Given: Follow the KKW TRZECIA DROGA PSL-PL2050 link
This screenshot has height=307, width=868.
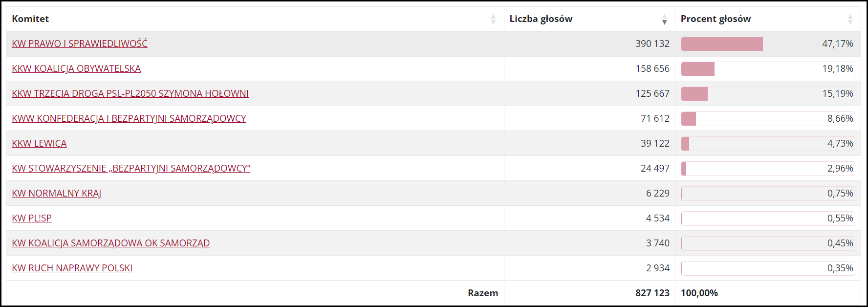Looking at the screenshot, I should tap(130, 93).
